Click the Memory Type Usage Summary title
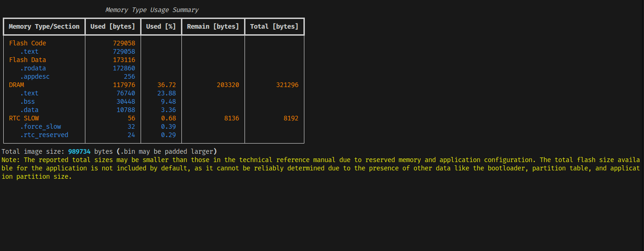The height and width of the screenshot is (251, 644). [x=152, y=10]
